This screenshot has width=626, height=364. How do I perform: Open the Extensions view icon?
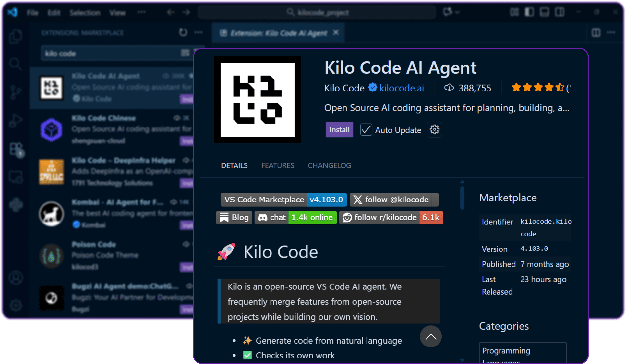click(16, 149)
